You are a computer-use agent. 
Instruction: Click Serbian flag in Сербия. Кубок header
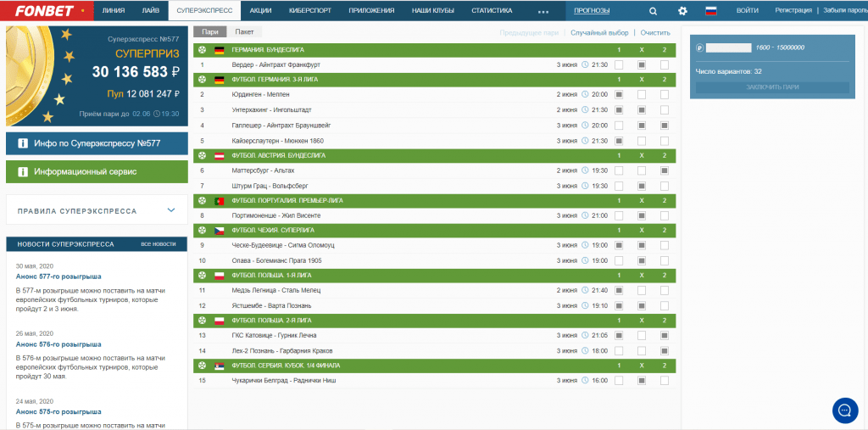tap(219, 366)
